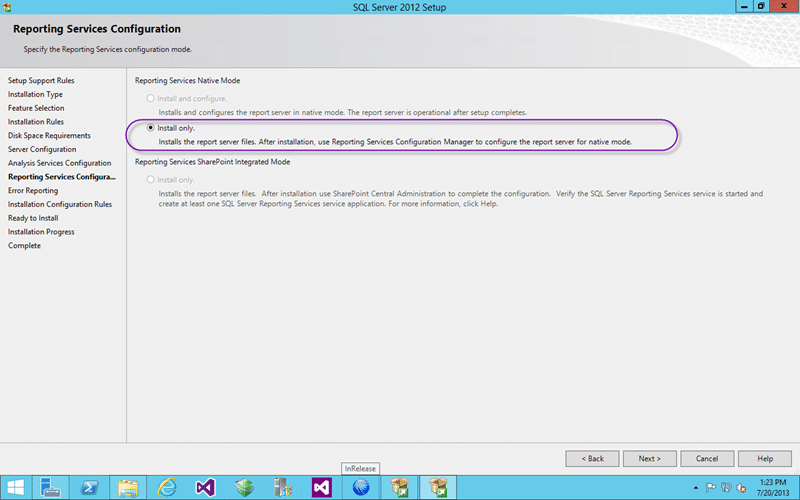
Task: Launch Server Manager from the taskbar
Action: point(50,488)
